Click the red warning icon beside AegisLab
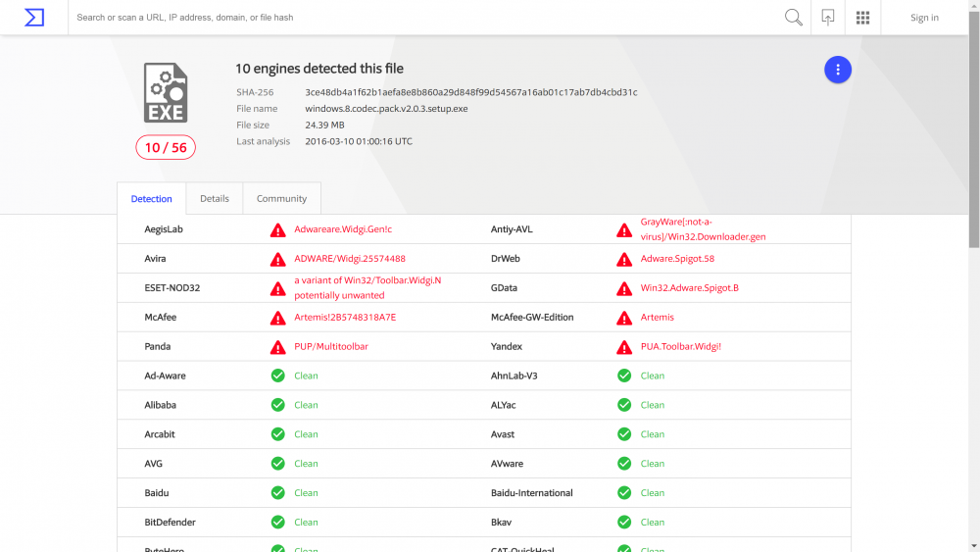980x552 pixels. click(x=278, y=230)
